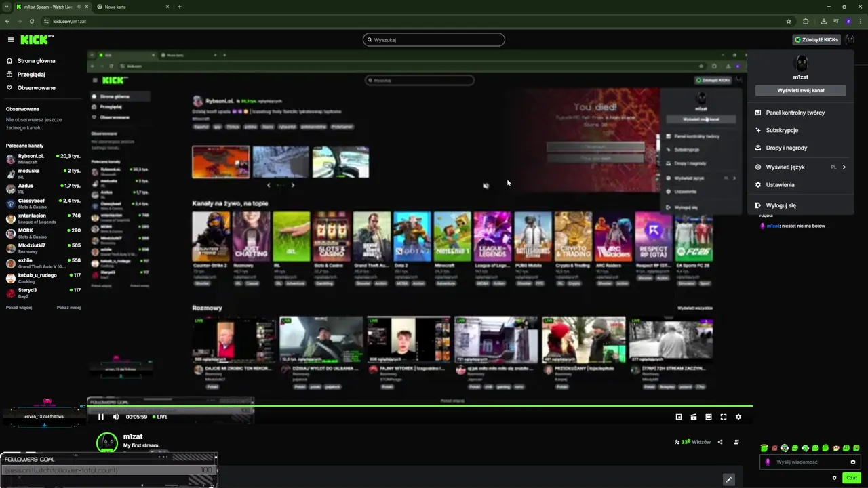868x488 pixels.
Task: Open xntentacion channel avatar
Action: 11,218
